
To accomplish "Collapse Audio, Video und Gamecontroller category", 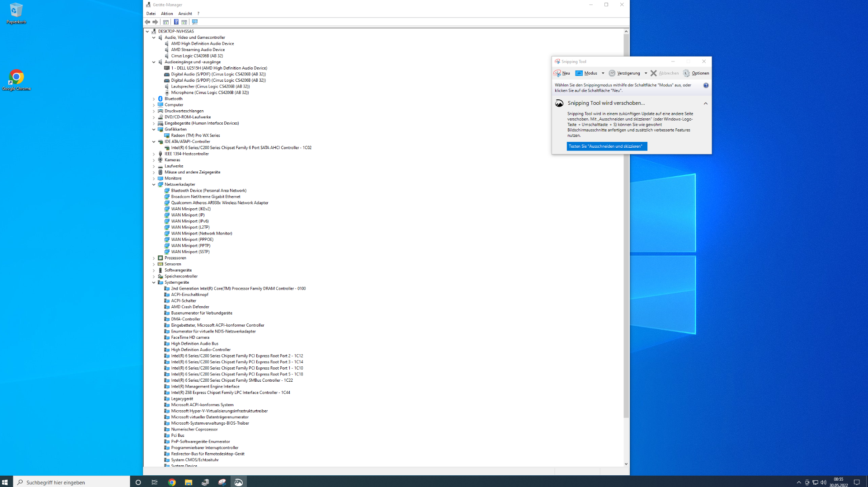I will click(154, 38).
